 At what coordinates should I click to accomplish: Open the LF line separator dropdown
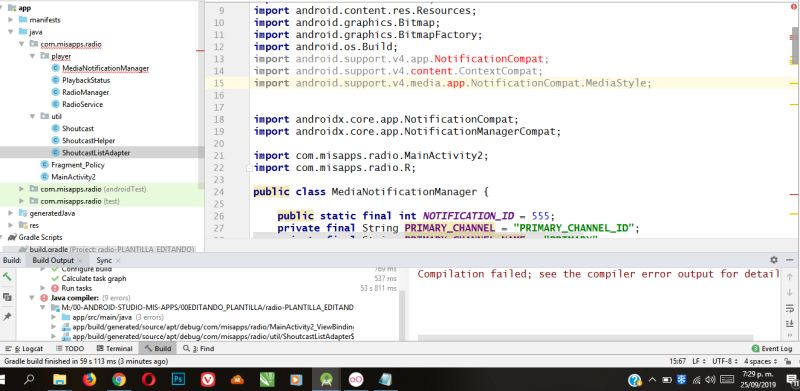click(698, 361)
